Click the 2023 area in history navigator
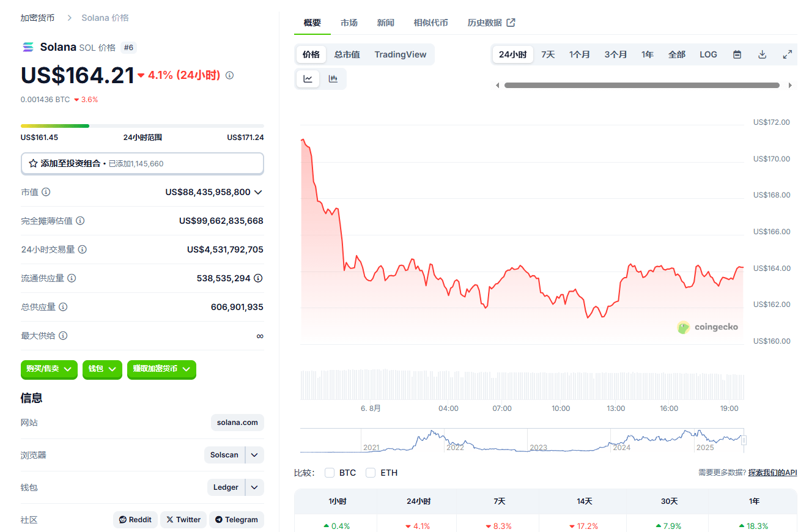Screen dimensions: 809x532 pos(538,448)
